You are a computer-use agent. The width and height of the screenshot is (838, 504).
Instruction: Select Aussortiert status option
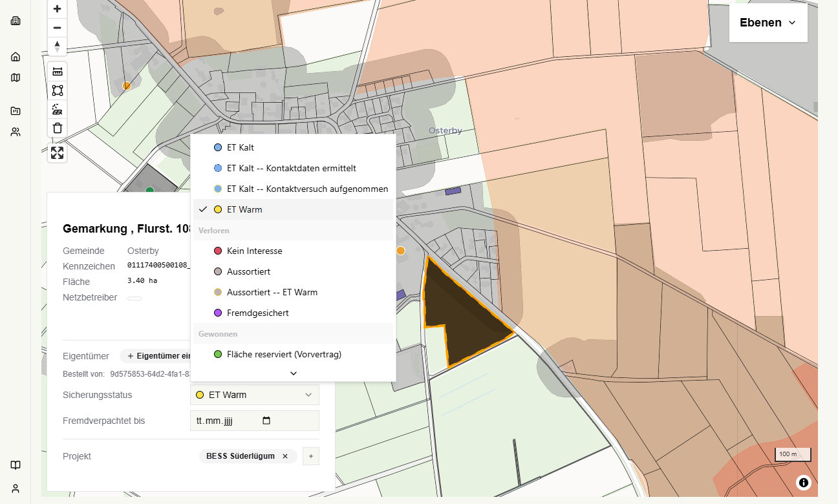(294, 271)
